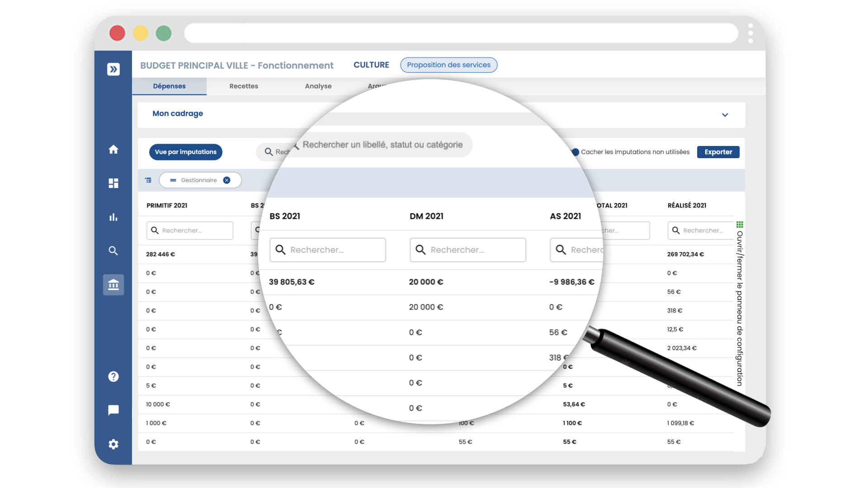Image resolution: width=868 pixels, height=488 pixels.
Task: Click the Exporter button
Action: [718, 152]
